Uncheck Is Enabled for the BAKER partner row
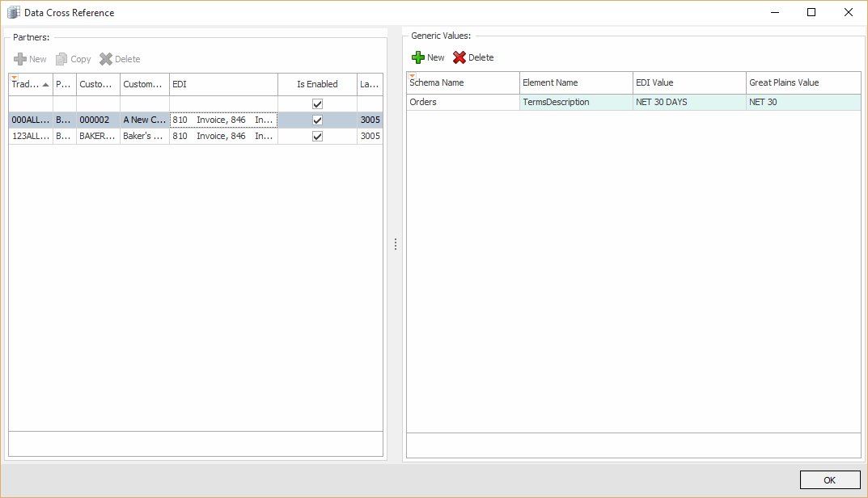This screenshot has width=868, height=498. click(x=317, y=136)
